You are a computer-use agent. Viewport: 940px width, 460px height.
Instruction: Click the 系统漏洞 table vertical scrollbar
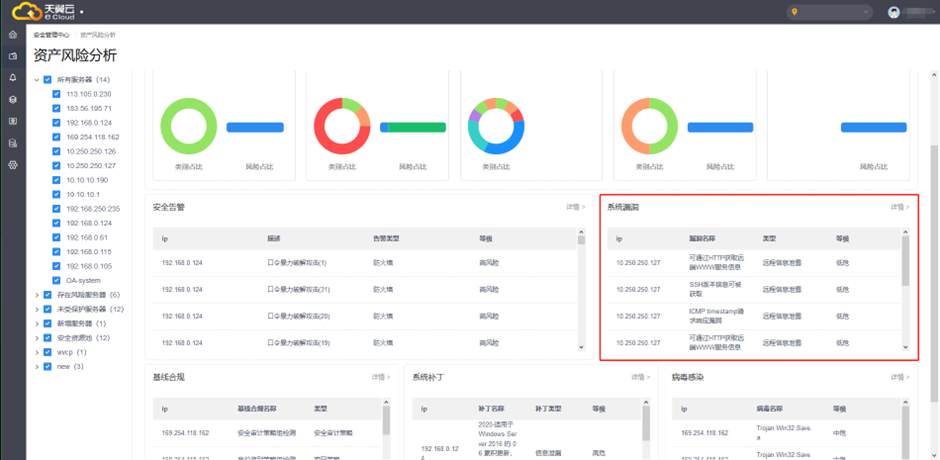click(906, 260)
